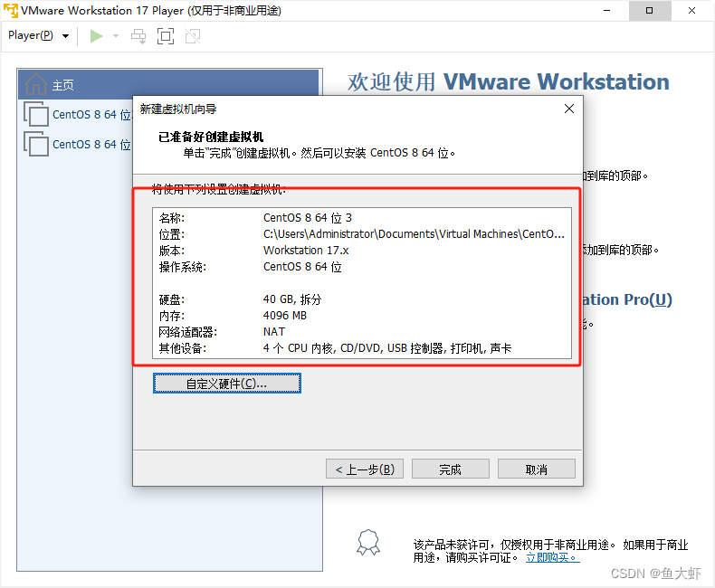Go back with 上一步(B) button
This screenshot has height=588, width=715.
[365, 469]
